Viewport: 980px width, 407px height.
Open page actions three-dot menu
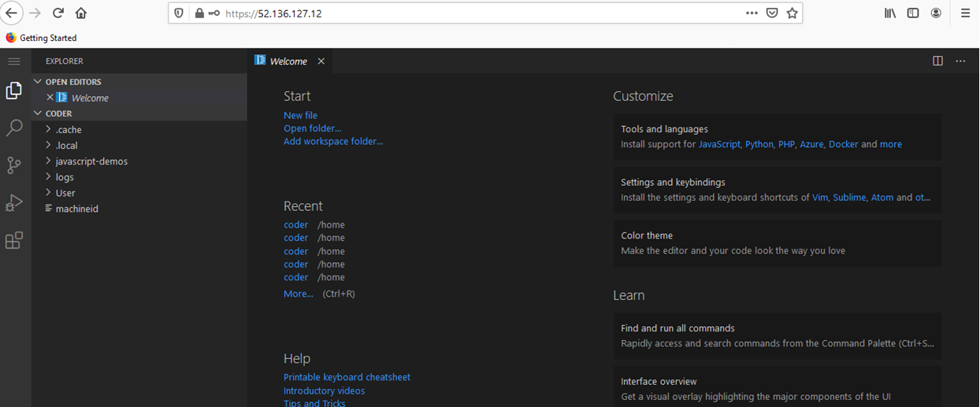point(752,13)
